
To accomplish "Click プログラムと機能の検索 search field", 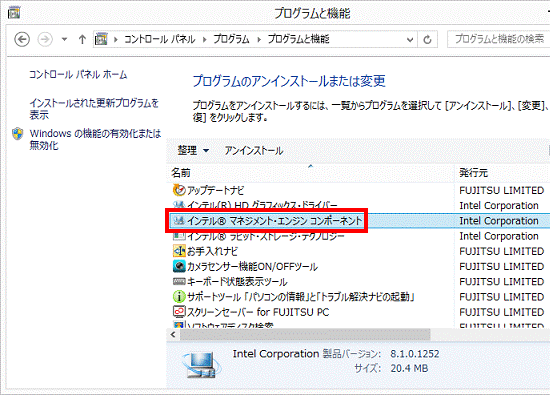I will 499,39.
